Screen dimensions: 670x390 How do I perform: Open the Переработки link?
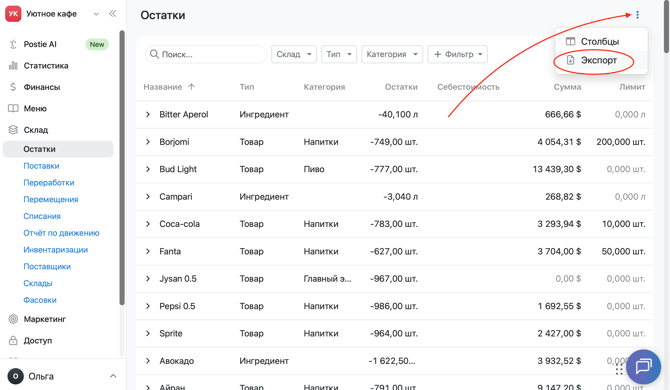tap(49, 182)
